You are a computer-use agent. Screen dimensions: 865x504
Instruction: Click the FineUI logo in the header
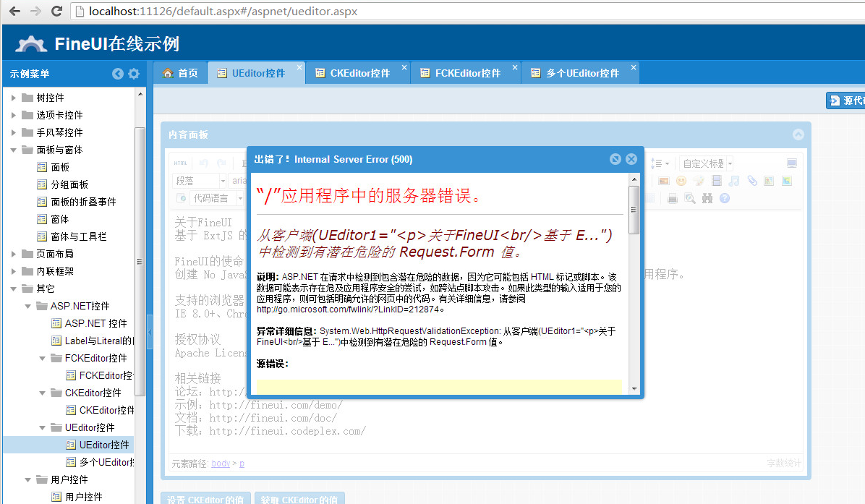31,43
